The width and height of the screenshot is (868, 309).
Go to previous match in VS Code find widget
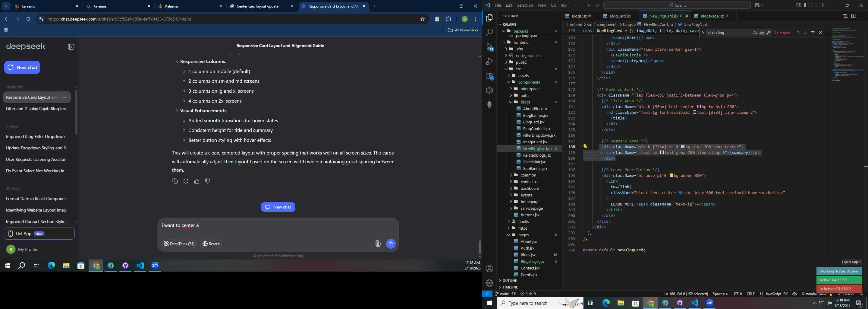click(x=798, y=33)
